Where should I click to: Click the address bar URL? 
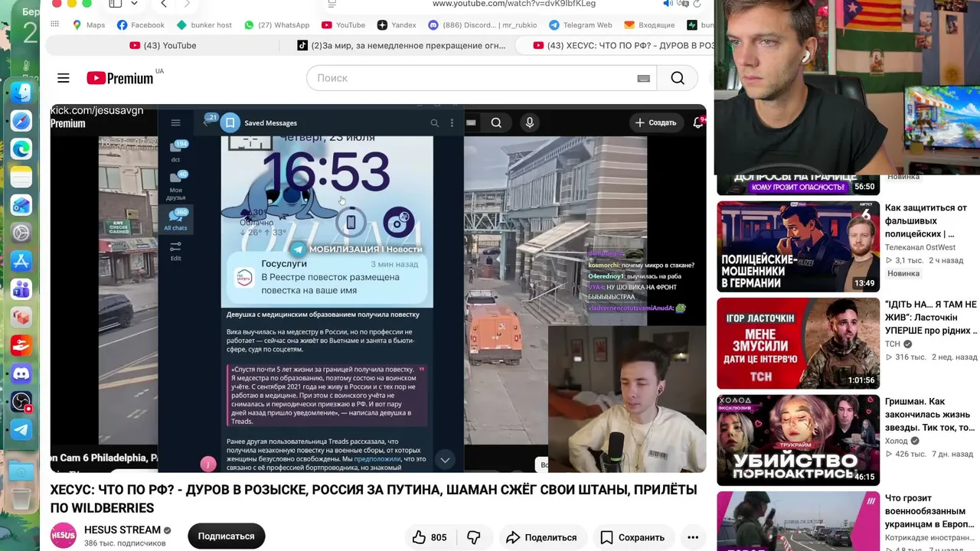[514, 4]
